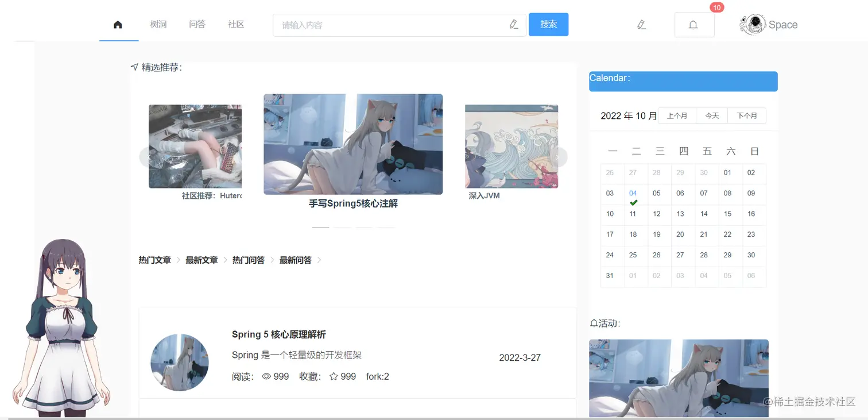Click the second carousel indicator dot
Image resolution: width=868 pixels, height=420 pixels.
point(342,228)
